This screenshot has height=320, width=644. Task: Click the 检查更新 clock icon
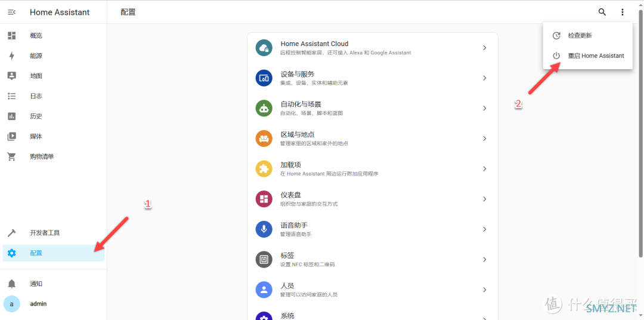[x=556, y=35]
